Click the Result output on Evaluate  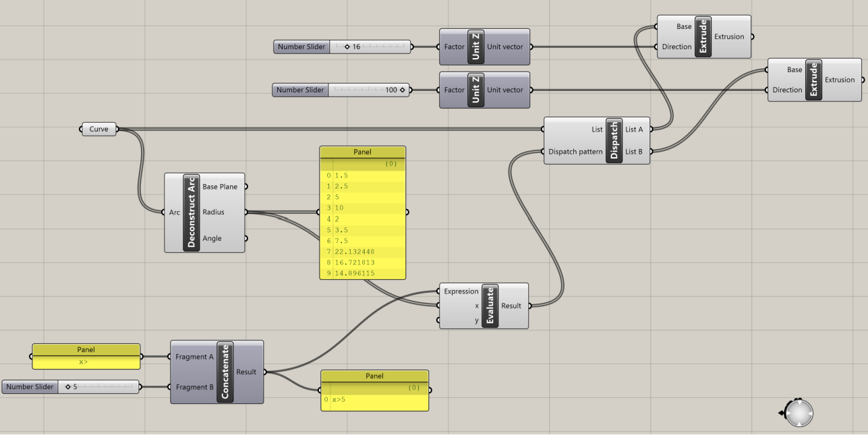click(511, 306)
